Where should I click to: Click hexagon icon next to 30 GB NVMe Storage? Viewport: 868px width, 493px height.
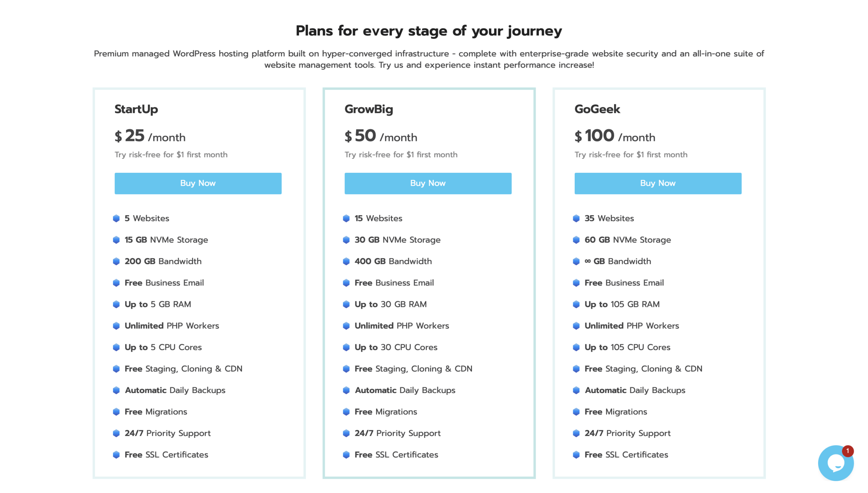(x=346, y=240)
